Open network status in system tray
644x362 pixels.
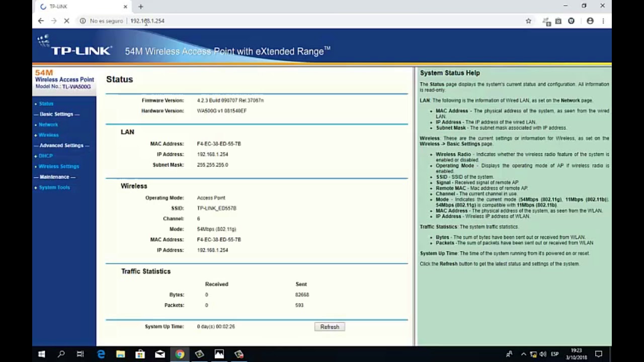533,354
